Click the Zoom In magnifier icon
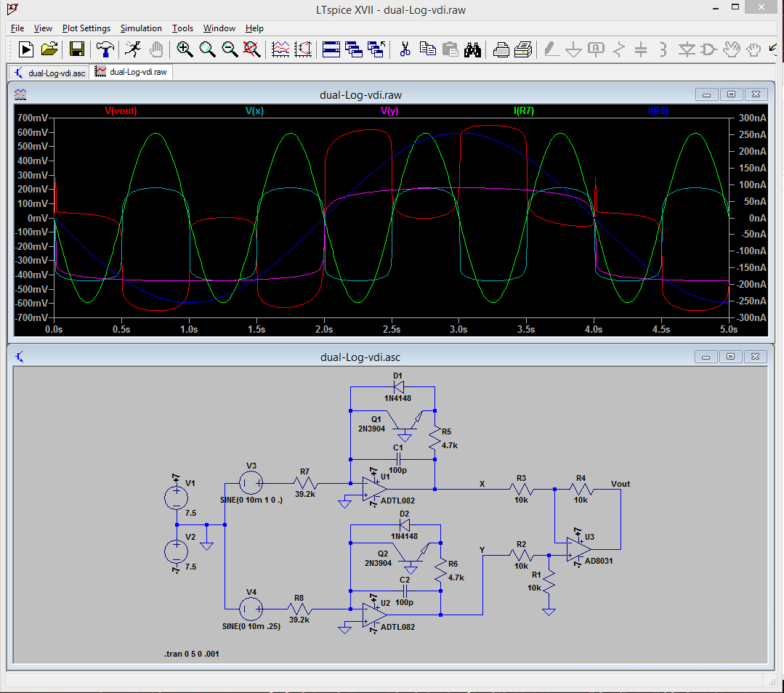Viewport: 784px width, 693px height. (185, 49)
